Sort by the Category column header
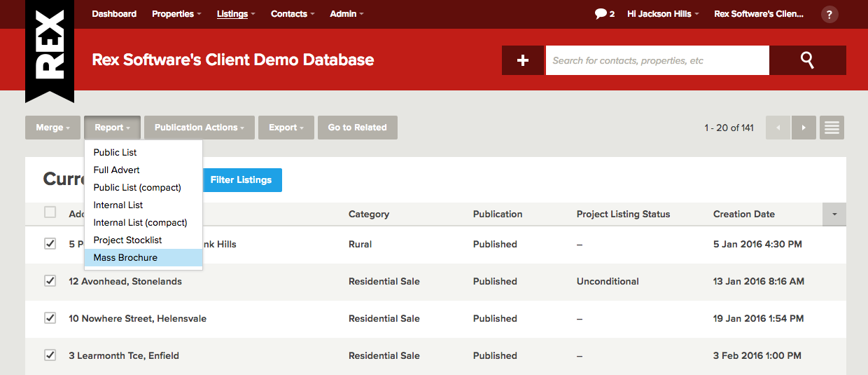The image size is (868, 375). [x=369, y=214]
